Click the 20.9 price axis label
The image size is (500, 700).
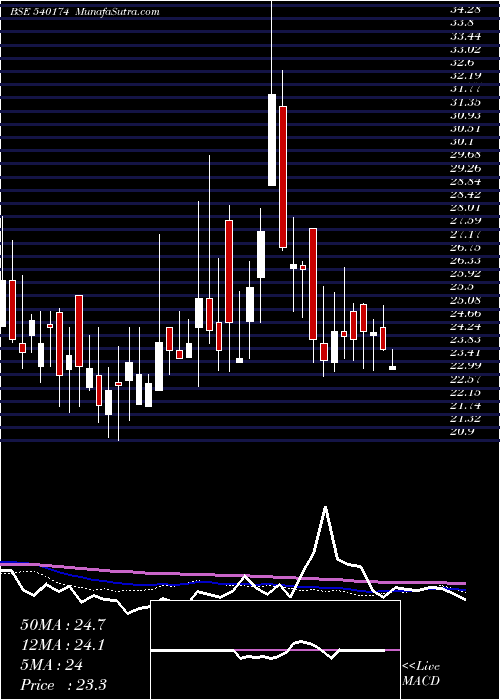pyautogui.click(x=462, y=432)
